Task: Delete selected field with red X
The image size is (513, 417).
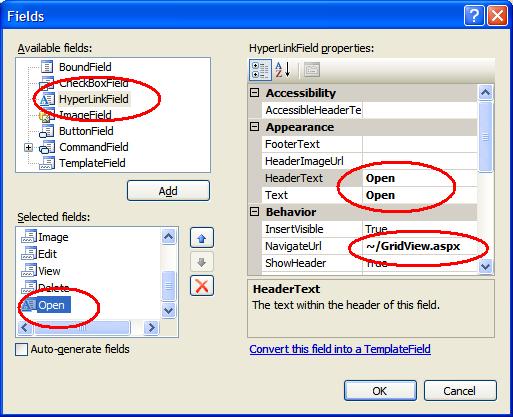Action: pos(202,286)
